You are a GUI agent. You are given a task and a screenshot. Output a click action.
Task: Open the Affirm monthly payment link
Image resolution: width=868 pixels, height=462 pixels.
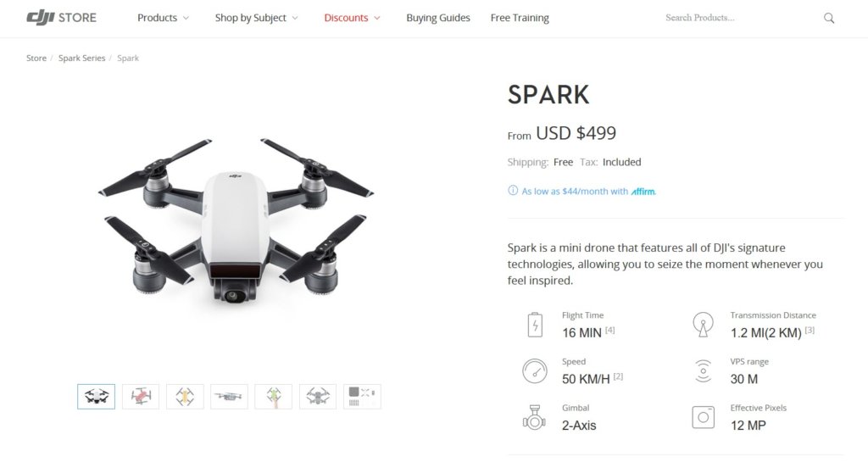(x=588, y=192)
